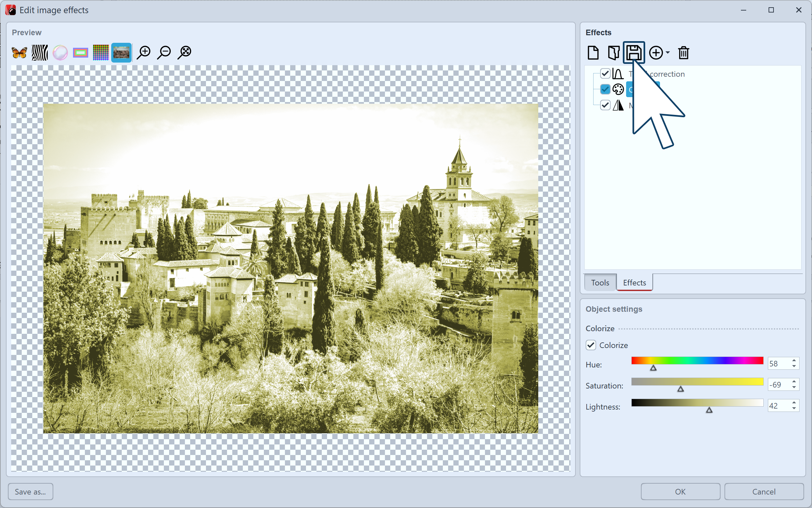
Task: Select the rainbow gradient grid preview sample
Action: [x=101, y=52]
